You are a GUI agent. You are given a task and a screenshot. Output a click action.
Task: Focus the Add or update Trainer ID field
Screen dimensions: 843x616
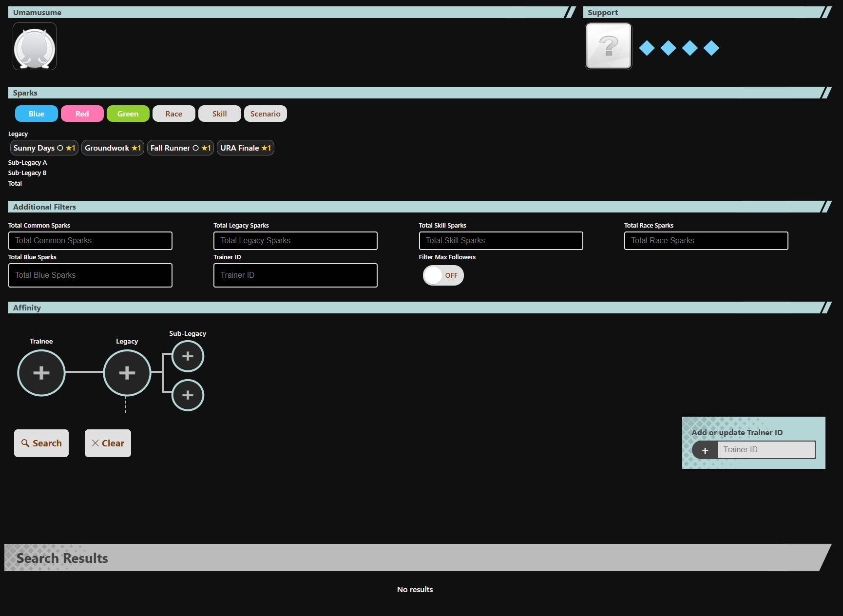coord(766,450)
